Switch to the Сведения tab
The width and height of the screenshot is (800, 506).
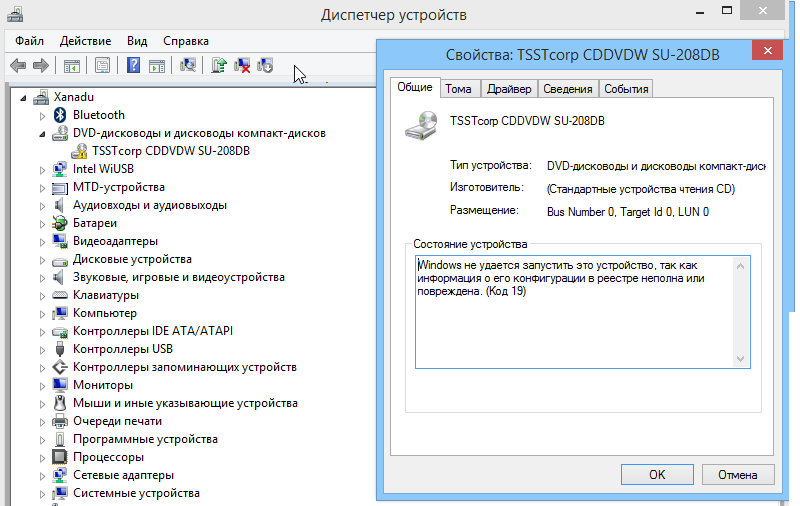[567, 89]
